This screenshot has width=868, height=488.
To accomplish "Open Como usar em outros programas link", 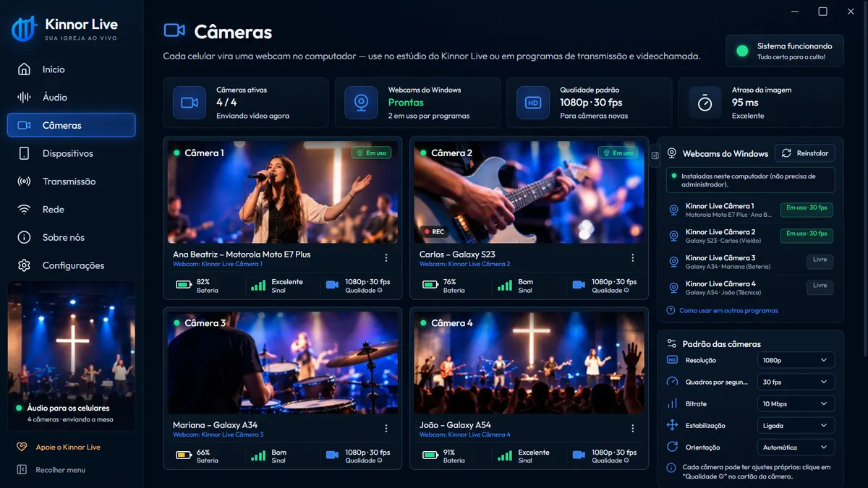I will [722, 310].
